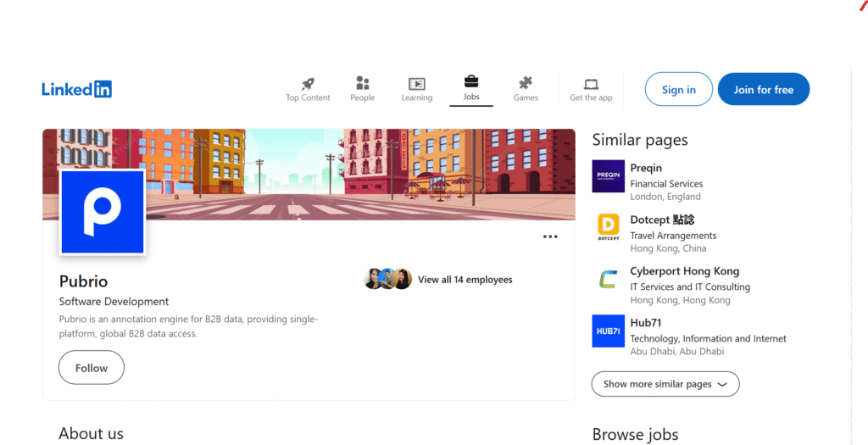Click IT Services and IT Consulting text
This screenshot has height=445, width=868.
click(690, 287)
